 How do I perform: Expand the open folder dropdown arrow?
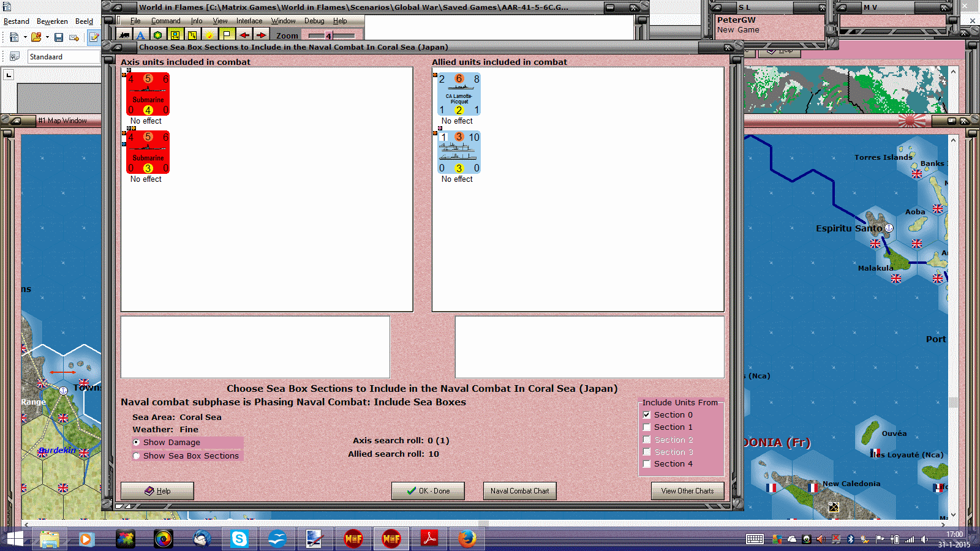pos(47,37)
